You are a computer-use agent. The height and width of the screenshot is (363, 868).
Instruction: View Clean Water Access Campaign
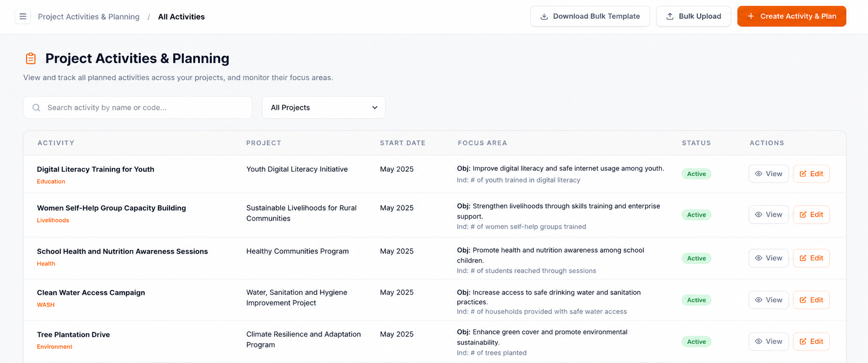coord(768,300)
